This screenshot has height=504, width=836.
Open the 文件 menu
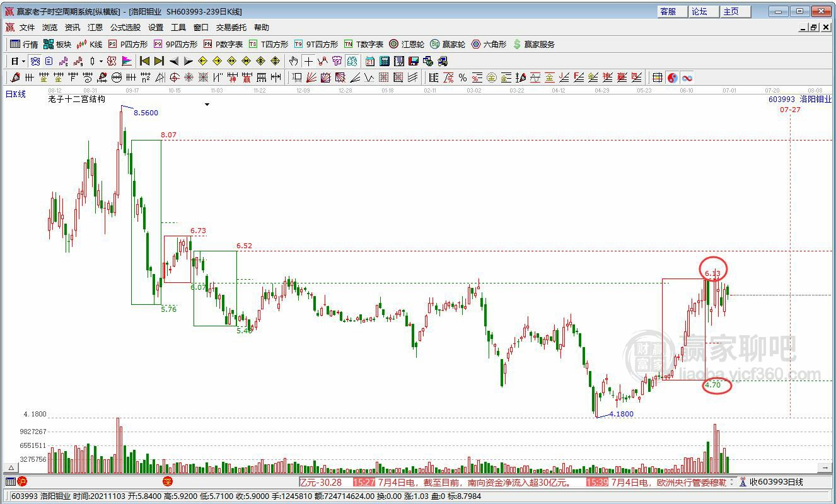coord(27,28)
